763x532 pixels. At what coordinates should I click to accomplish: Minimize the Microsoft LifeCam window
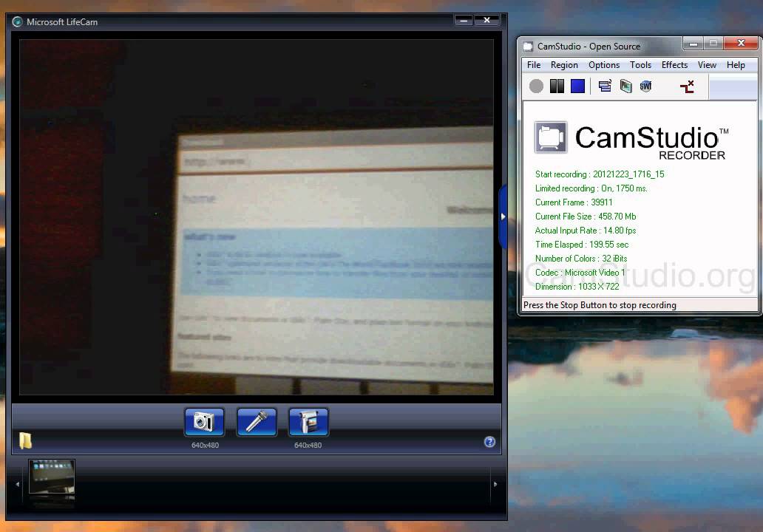point(464,21)
